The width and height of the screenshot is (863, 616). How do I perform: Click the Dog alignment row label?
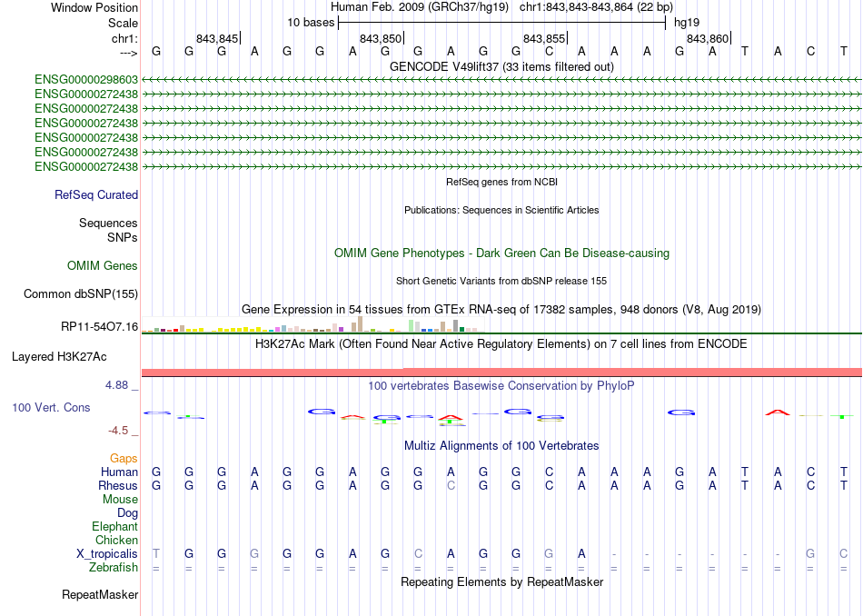(x=128, y=513)
